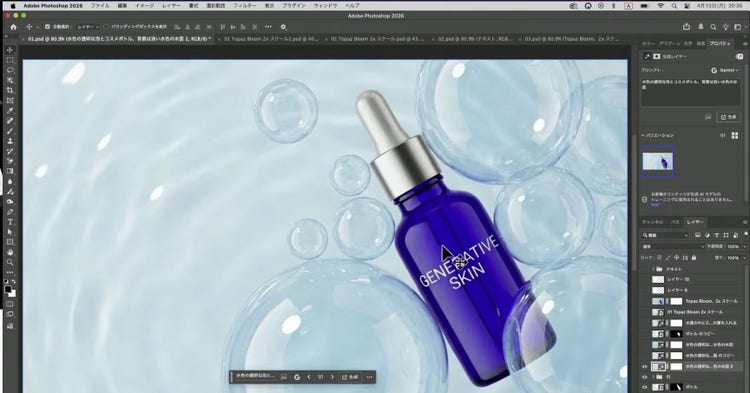Click the Home icon in options bar
Image resolution: width=750 pixels, height=393 pixels.
13,27
